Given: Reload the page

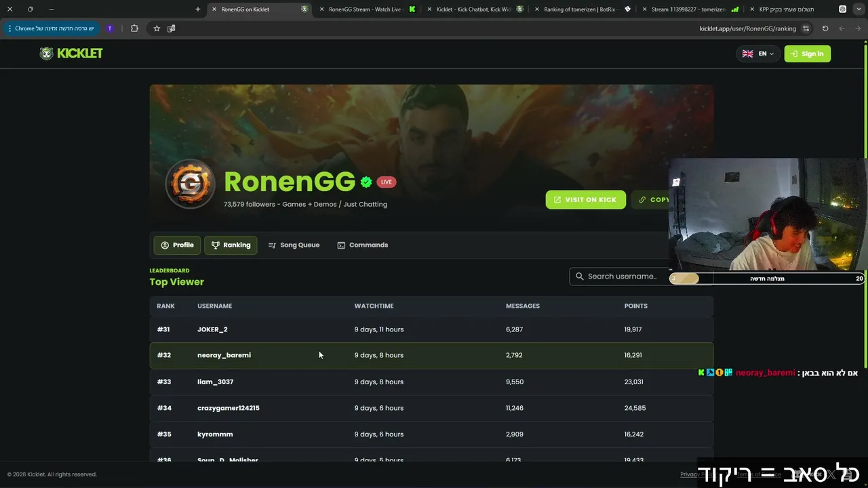Looking at the screenshot, I should tap(825, 28).
